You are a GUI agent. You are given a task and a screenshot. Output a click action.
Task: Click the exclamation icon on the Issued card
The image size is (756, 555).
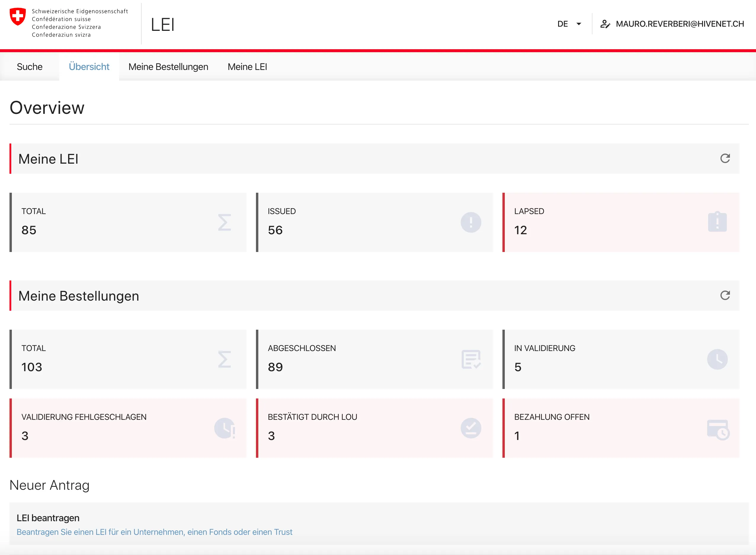pos(471,222)
